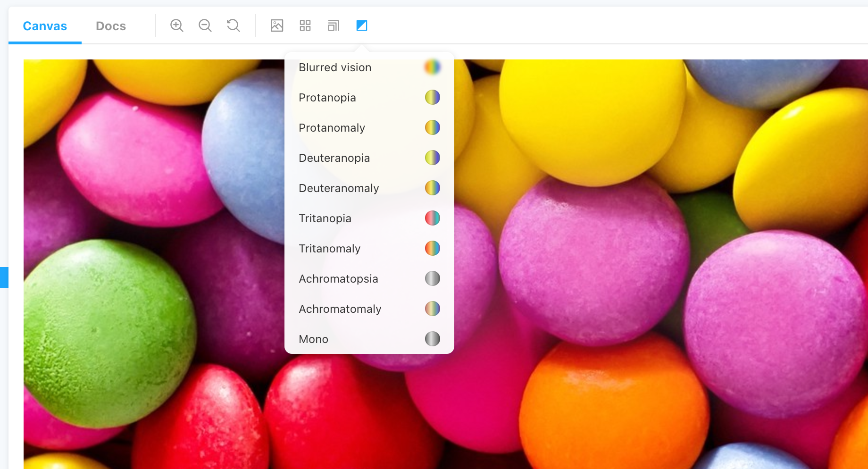Viewport: 868px width, 469px height.
Task: Click the Blurred vision color swatch
Action: pos(433,67)
